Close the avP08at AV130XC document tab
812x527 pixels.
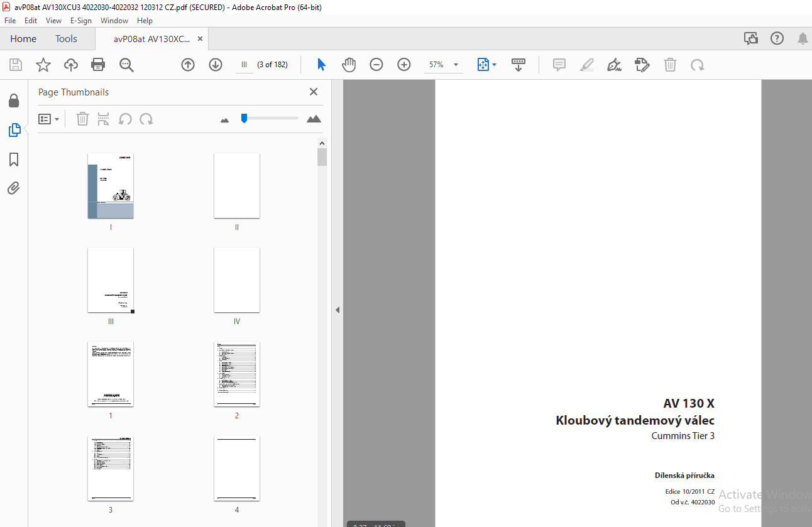(200, 39)
